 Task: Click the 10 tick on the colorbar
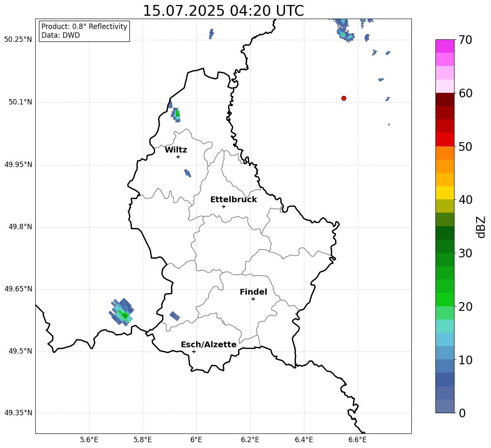pos(465,360)
